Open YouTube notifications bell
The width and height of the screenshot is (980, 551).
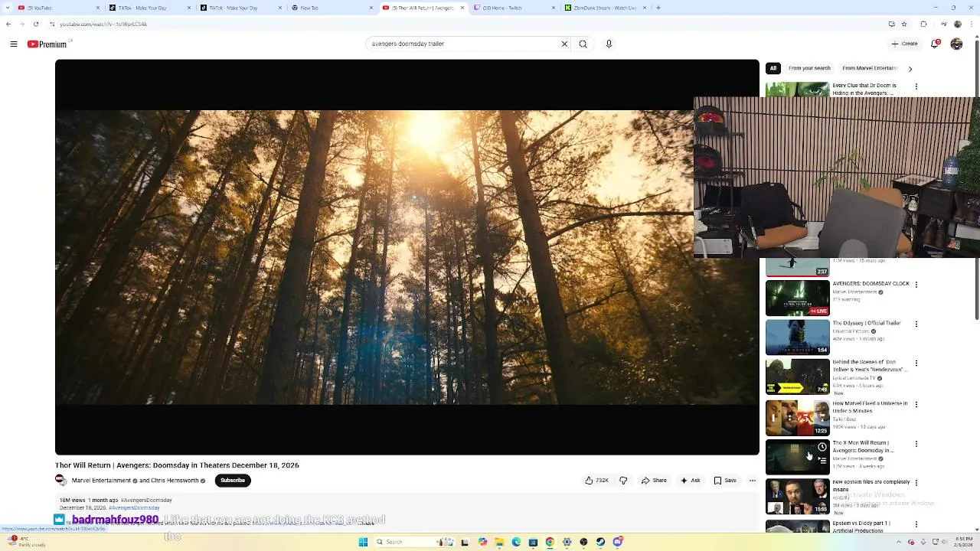click(935, 44)
